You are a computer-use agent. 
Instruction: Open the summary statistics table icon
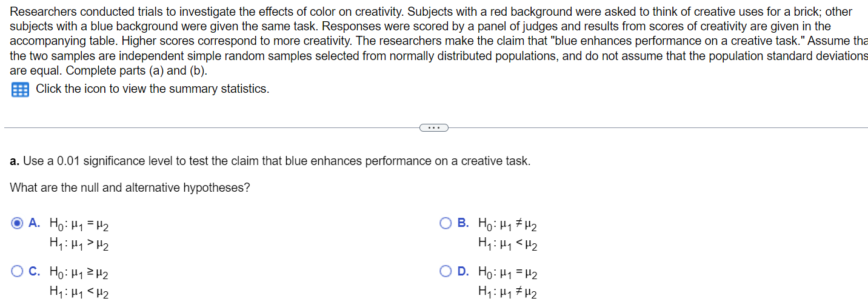[20, 90]
